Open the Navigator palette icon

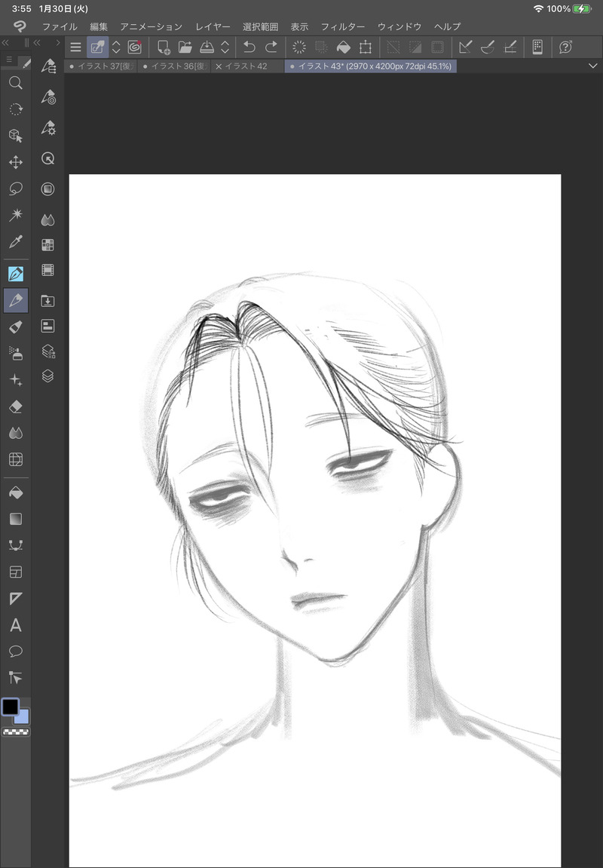pos(48,326)
